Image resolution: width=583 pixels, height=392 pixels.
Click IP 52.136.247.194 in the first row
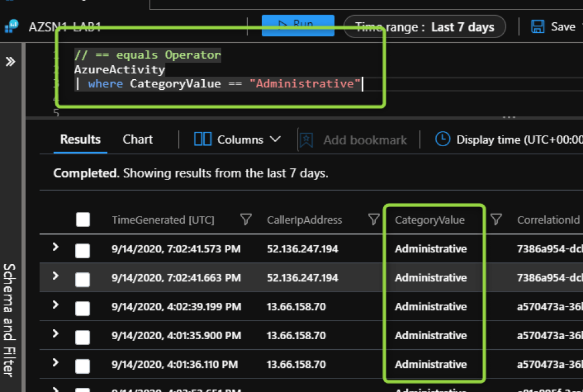pyautogui.click(x=302, y=249)
